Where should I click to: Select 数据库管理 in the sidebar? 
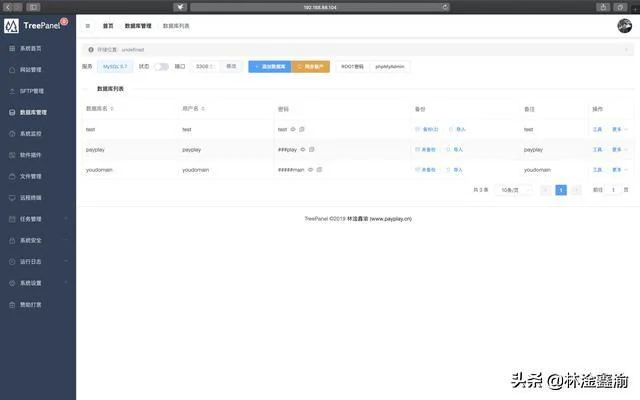33,112
